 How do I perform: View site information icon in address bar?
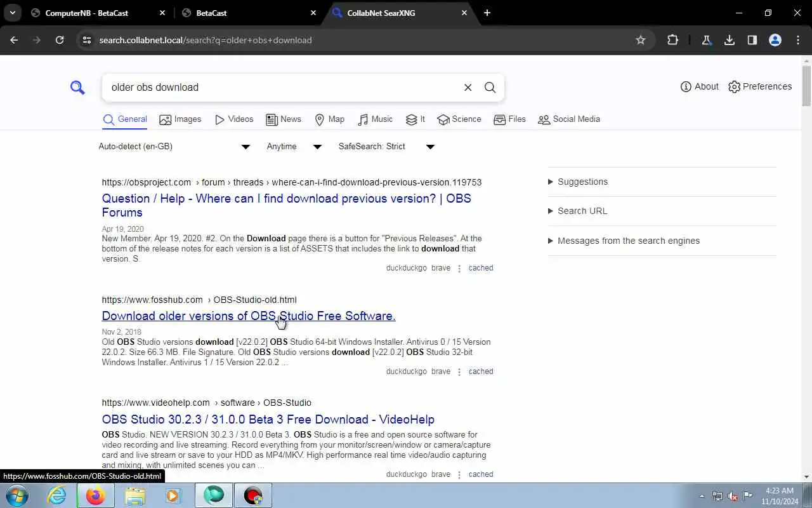pos(87,40)
